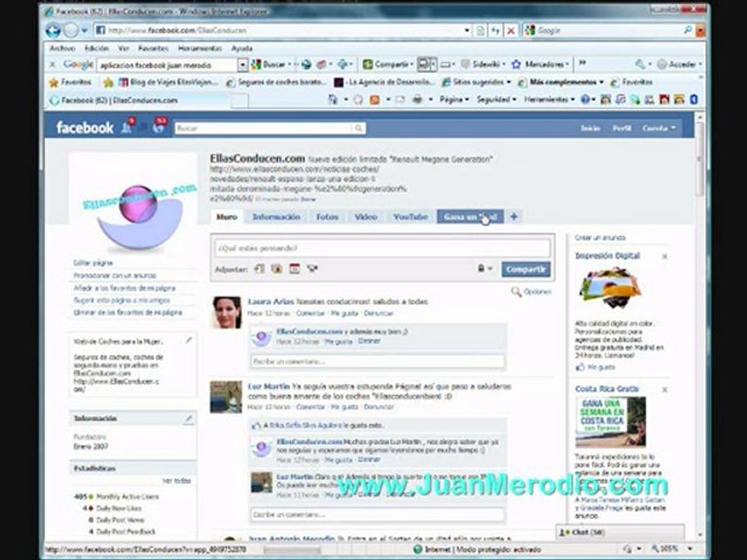Click the Facebook Buscar search field
Viewport: 747px width, 560px height.
[x=264, y=128]
